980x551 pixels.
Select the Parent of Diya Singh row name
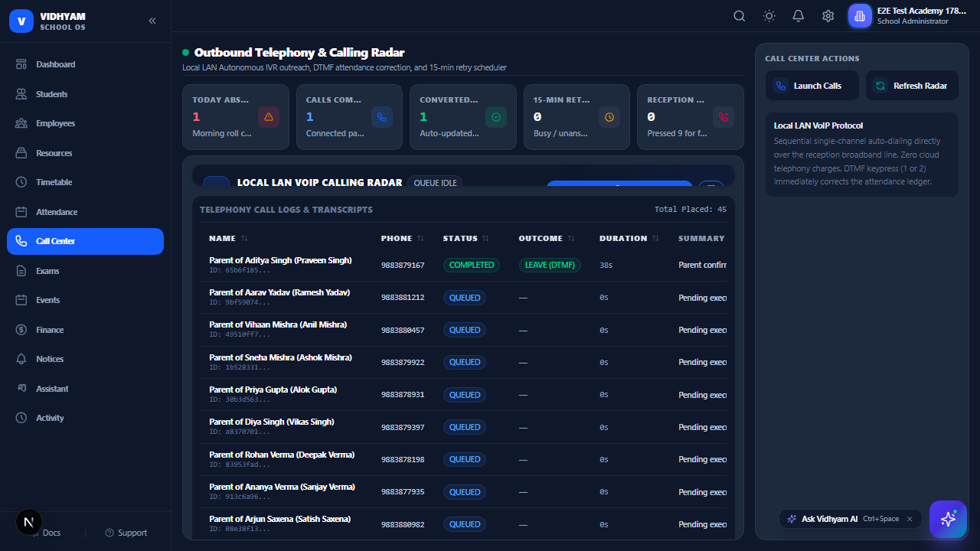(271, 422)
